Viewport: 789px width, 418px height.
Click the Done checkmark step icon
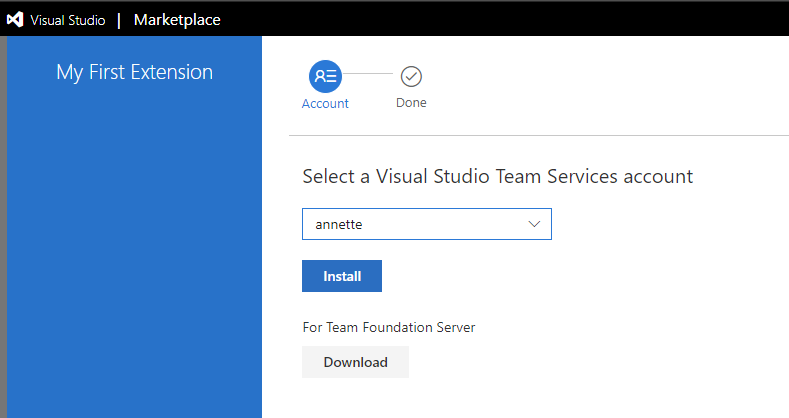[411, 76]
